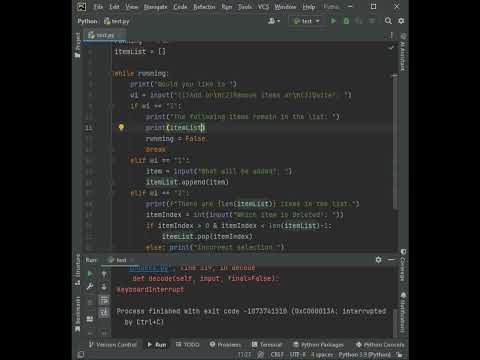Click the Python 3.9 interpreter selector
This screenshot has width=480, height=360.
click(x=365, y=354)
